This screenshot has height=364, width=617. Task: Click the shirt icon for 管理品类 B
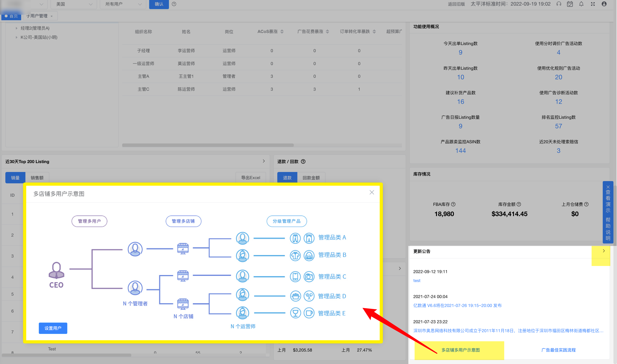click(295, 256)
